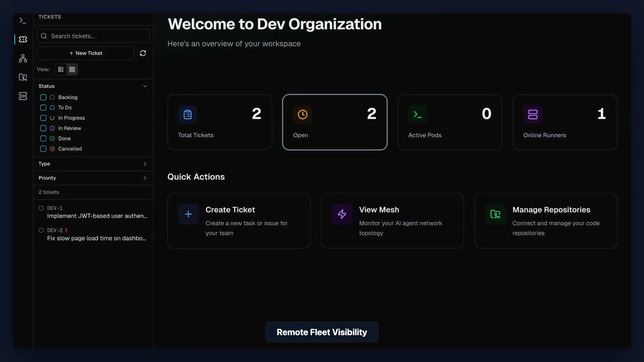Click the '2 tickets' count text

point(49,192)
